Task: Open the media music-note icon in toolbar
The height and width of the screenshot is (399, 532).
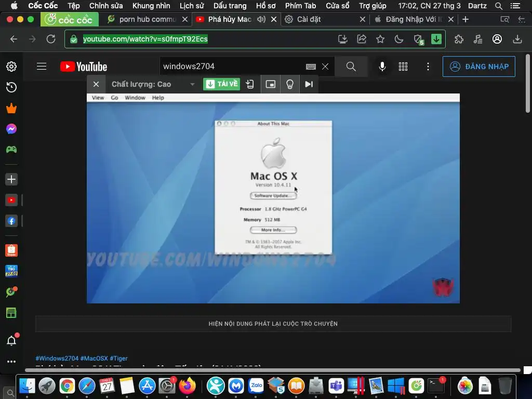Action: click(x=478, y=39)
